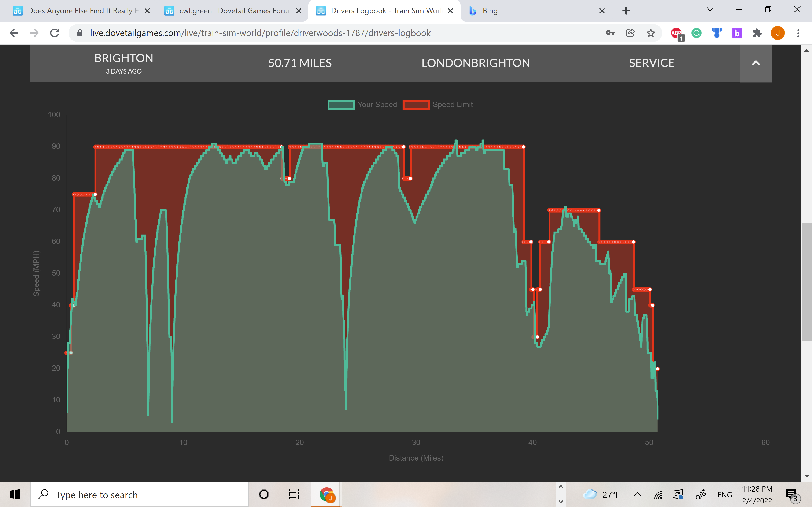The image size is (812, 507).
Task: Click the Extensions puzzle piece icon
Action: tap(757, 33)
